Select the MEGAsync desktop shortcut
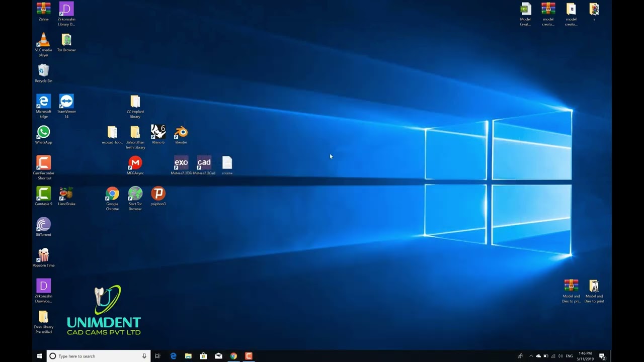644x362 pixels. 135,165
